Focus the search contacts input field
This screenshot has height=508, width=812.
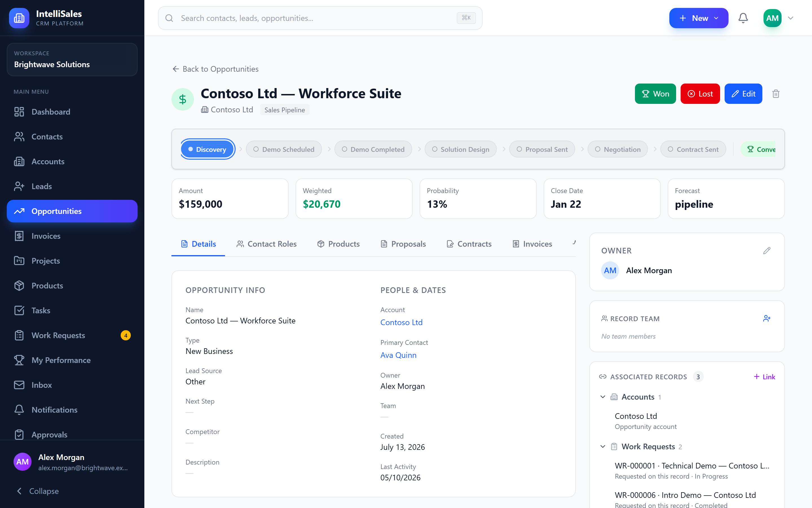[x=320, y=18]
